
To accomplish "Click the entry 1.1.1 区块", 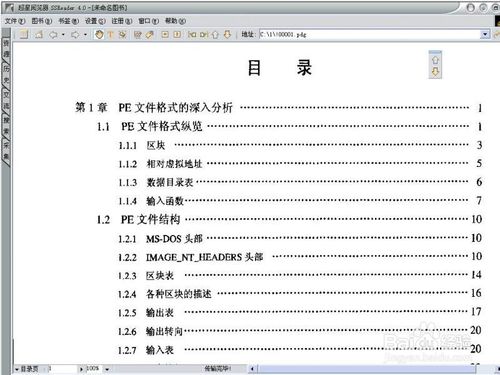I will [x=142, y=145].
